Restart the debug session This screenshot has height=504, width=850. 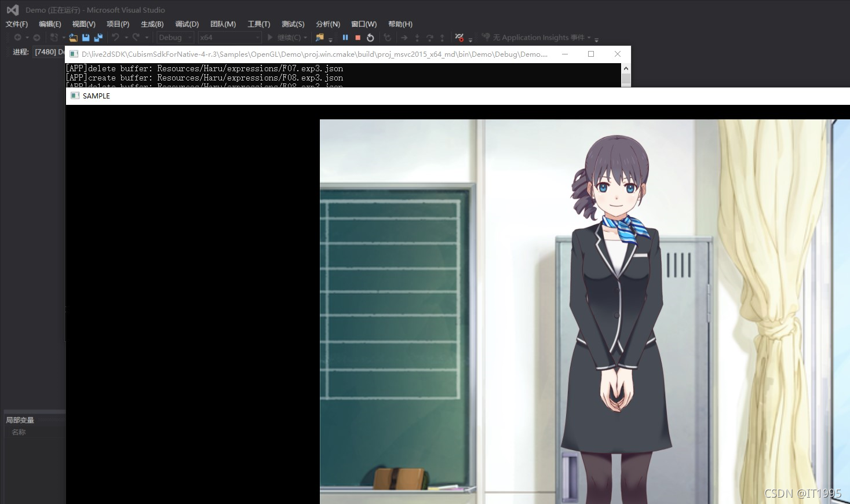(x=370, y=38)
